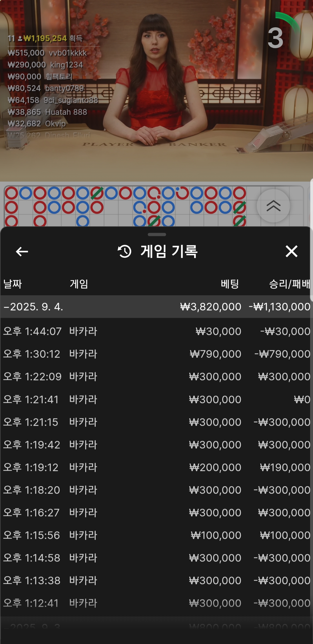
Task: Select the 베팅 column header
Action: pos(230,284)
